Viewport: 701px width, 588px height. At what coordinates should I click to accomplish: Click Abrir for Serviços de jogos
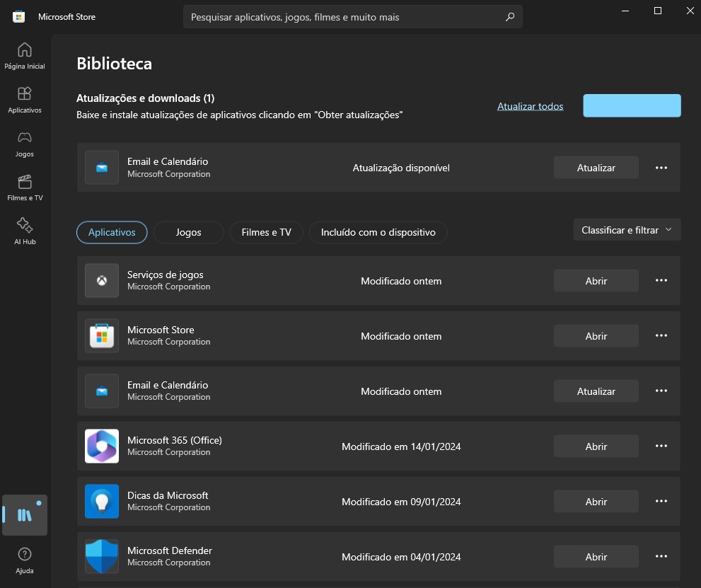[596, 281]
